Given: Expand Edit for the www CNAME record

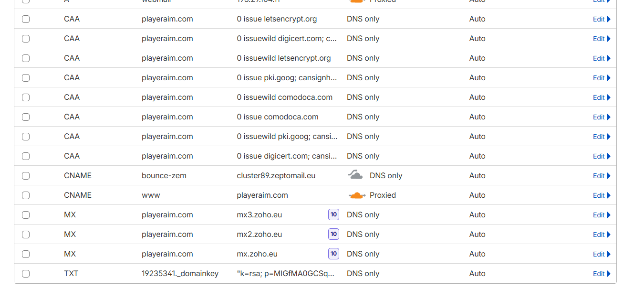Looking at the screenshot, I should (x=601, y=195).
